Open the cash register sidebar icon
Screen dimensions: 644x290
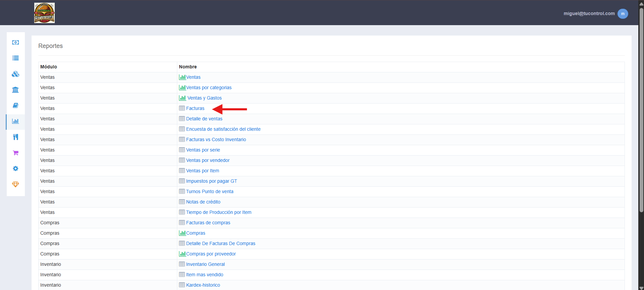tap(15, 42)
